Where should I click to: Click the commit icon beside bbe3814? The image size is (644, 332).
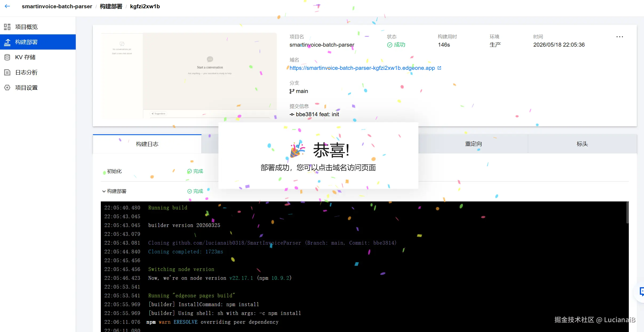(292, 115)
